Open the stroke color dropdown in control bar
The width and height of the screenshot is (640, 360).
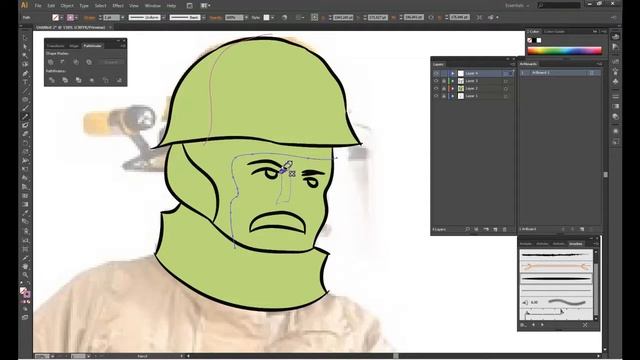pos(76,18)
